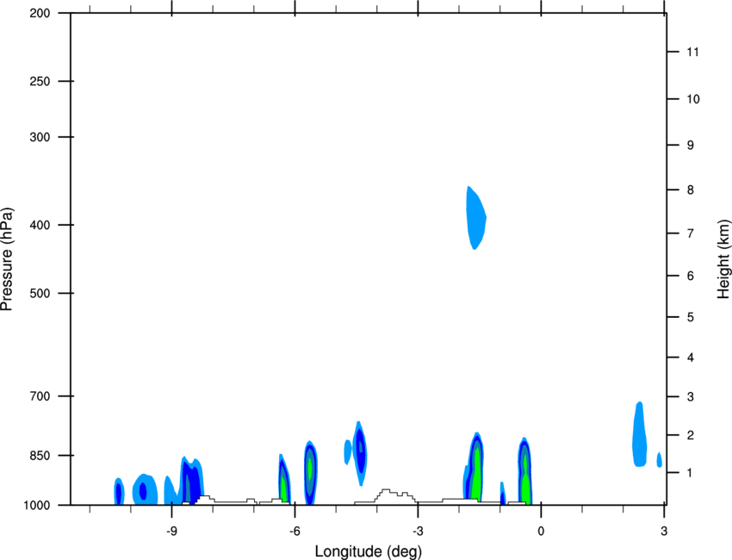Click the "Pressure (hPa)" axis title

click(7, 259)
